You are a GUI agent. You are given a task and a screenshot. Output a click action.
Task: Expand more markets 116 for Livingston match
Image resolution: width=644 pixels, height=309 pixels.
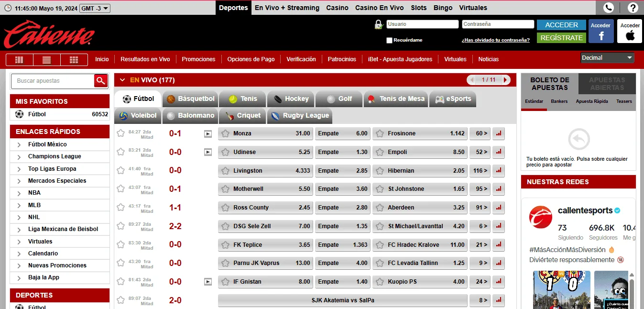[x=480, y=170]
